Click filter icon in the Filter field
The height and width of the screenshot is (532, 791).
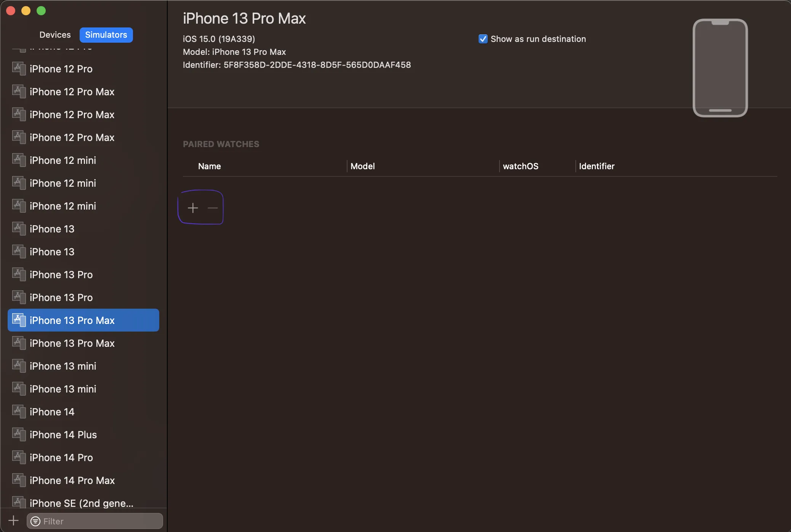click(x=35, y=521)
